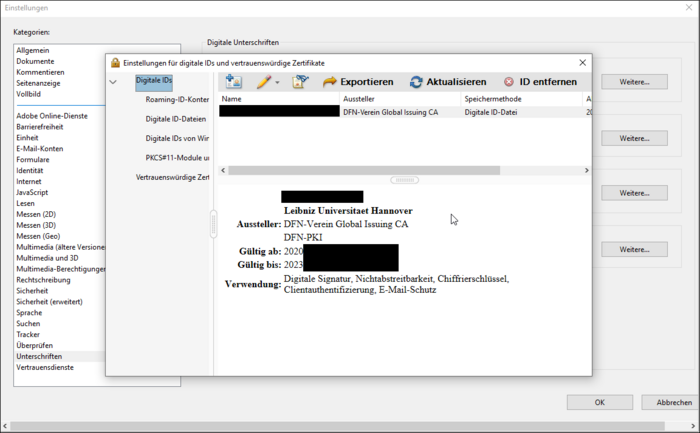The width and height of the screenshot is (700, 433).
Task: Collapse the Digitale IDs tree node
Action: 113,82
